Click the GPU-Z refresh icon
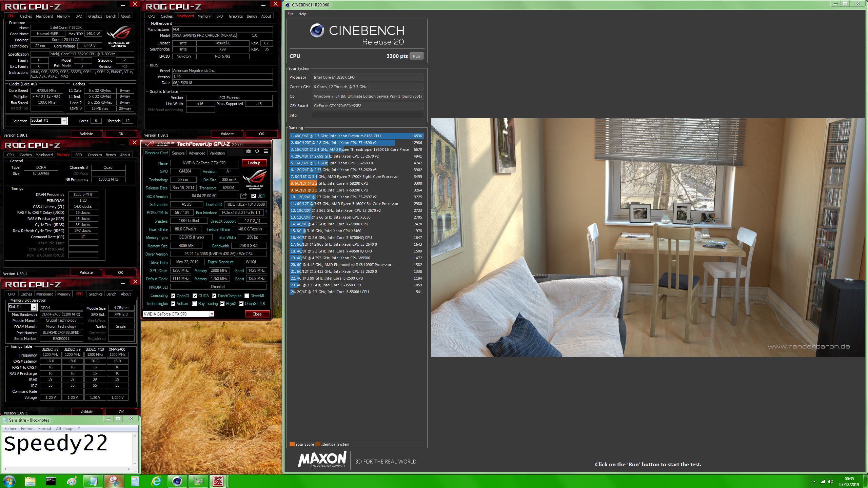Image resolution: width=868 pixels, height=488 pixels. pyautogui.click(x=257, y=151)
